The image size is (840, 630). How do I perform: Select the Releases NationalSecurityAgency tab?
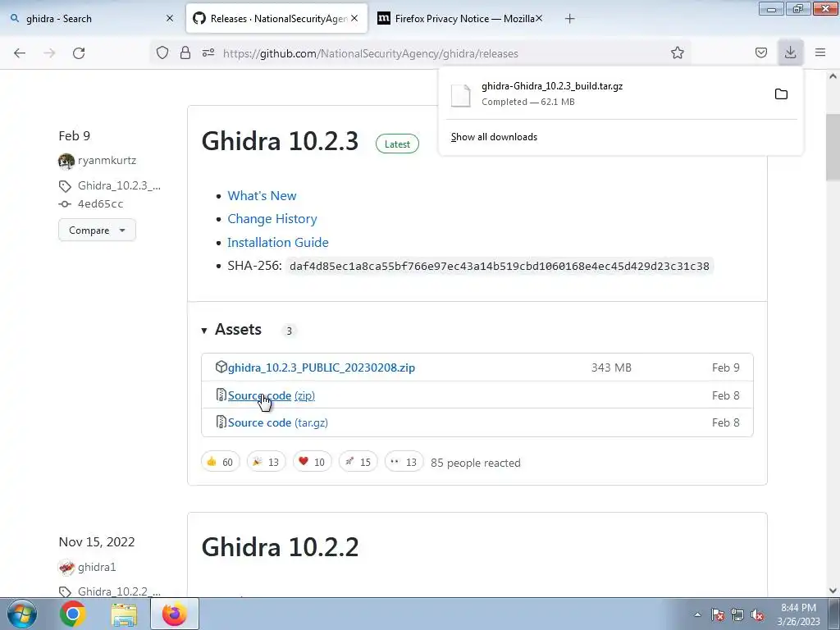(x=277, y=19)
